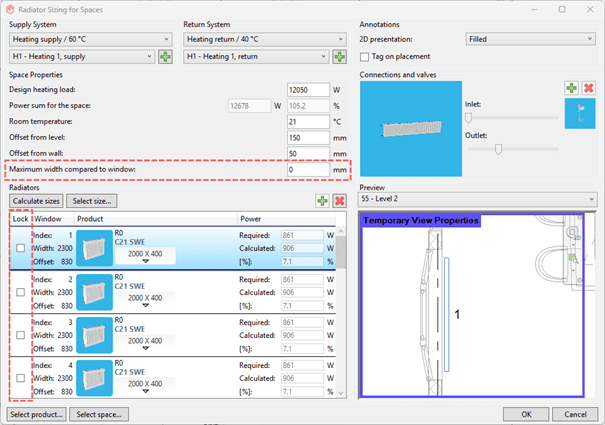
Task: Enable Tag on placement checkbox
Action: (365, 57)
